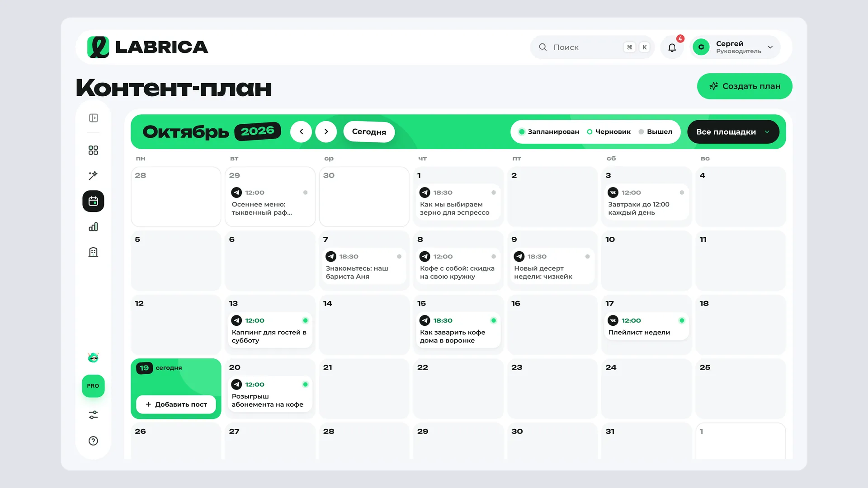868x488 pixels.
Task: Select calendar day 2
Action: tap(552, 197)
